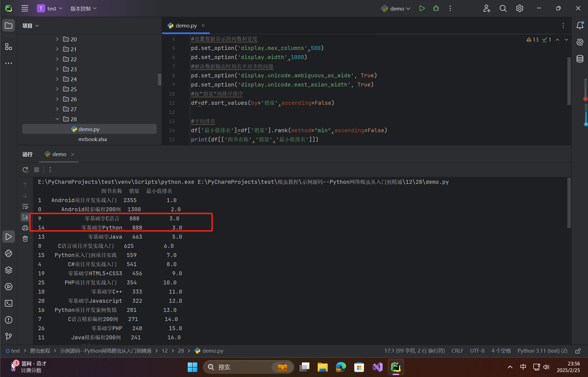The width and height of the screenshot is (588, 377).
Task: Print the console output
Action: [25, 228]
